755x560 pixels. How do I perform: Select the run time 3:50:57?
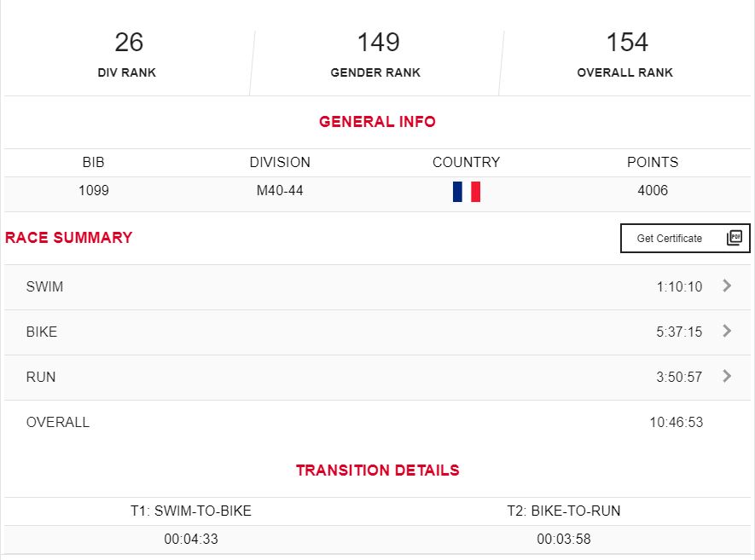(679, 378)
